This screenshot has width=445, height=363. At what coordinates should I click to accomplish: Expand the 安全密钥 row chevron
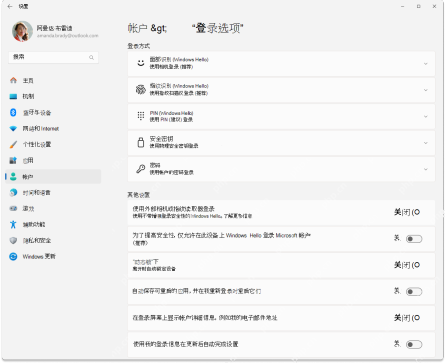tap(426, 143)
